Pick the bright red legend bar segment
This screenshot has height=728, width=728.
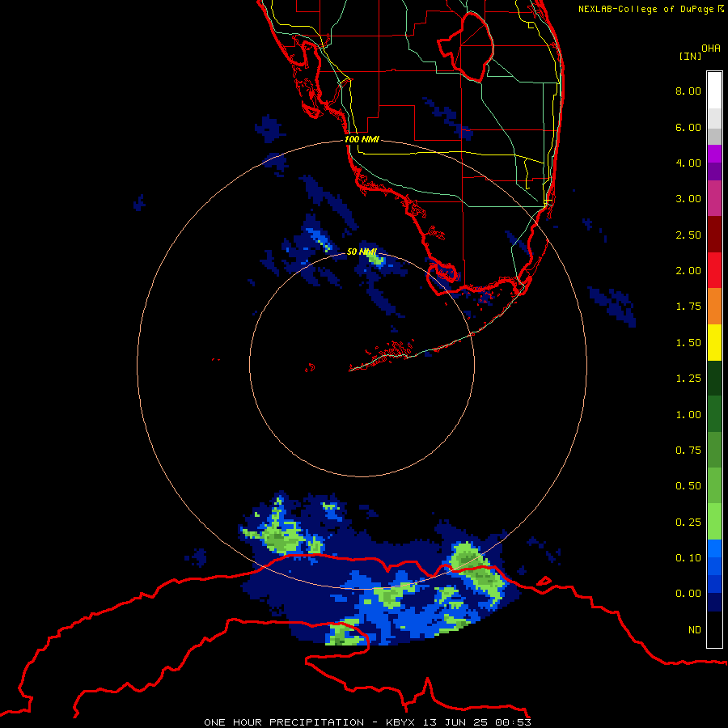pos(714,270)
